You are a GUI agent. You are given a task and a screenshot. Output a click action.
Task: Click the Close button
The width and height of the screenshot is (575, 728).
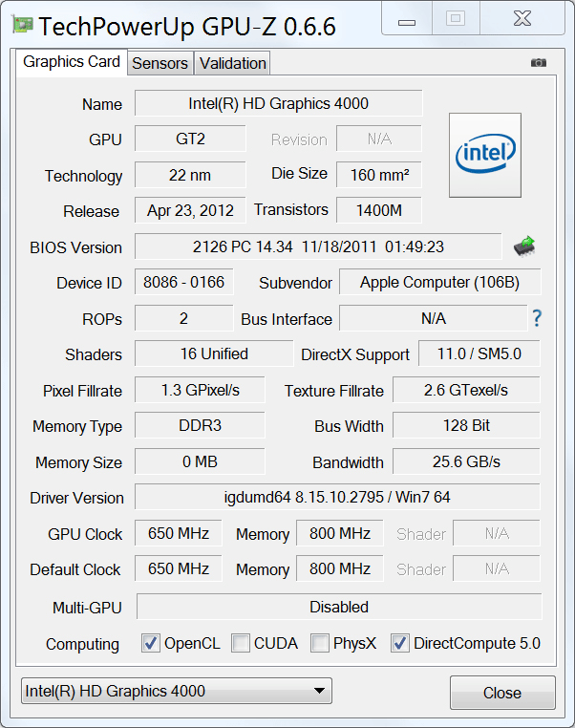coord(502,693)
